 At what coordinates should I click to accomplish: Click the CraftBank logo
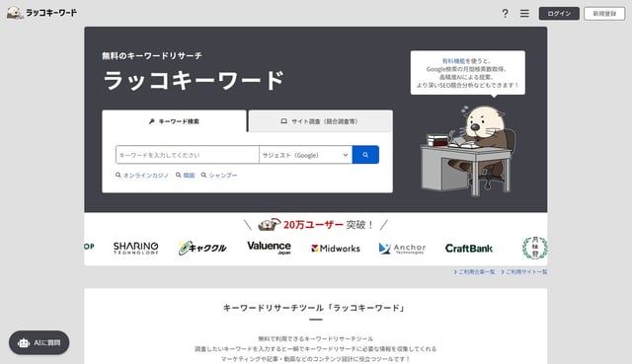469,249
